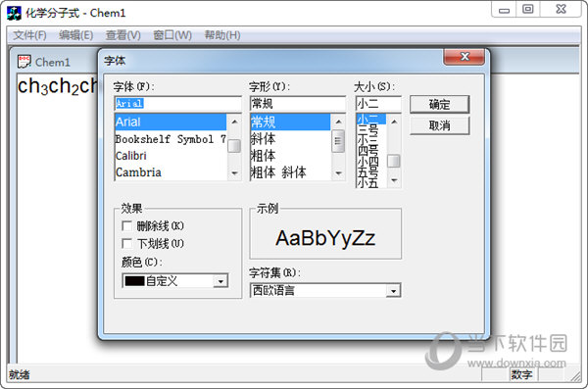Click the 数字 status bar indicator
The image size is (588, 389).
(521, 374)
